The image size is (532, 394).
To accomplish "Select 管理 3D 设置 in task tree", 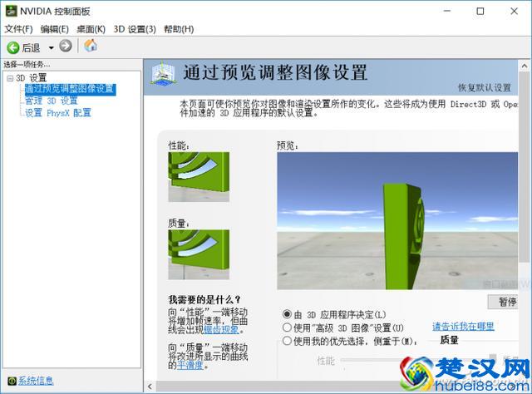I will [51, 101].
